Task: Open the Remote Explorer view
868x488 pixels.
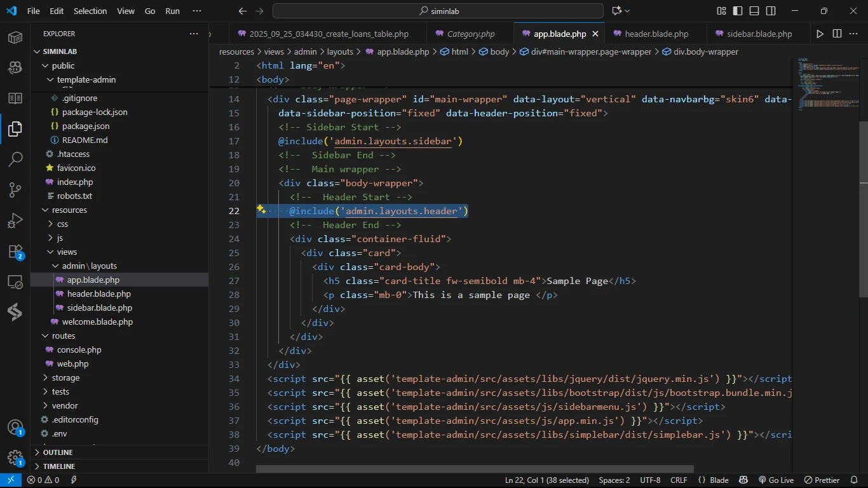Action: pyautogui.click(x=15, y=282)
